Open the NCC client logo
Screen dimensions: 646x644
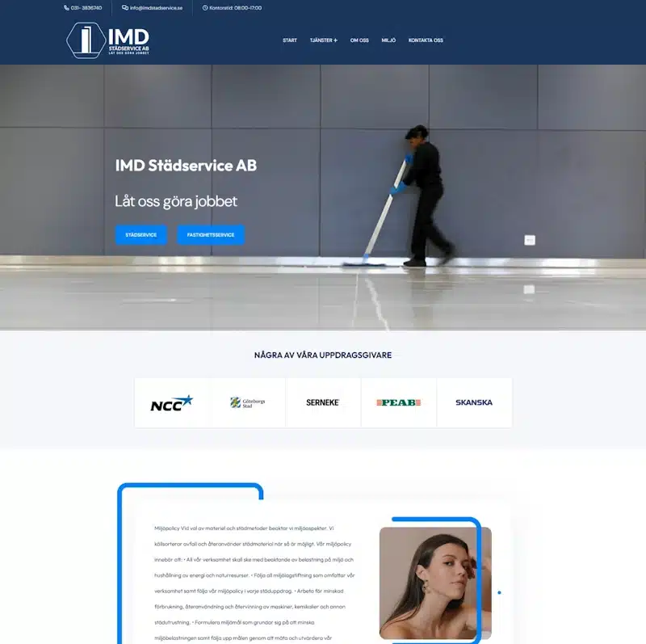click(171, 402)
